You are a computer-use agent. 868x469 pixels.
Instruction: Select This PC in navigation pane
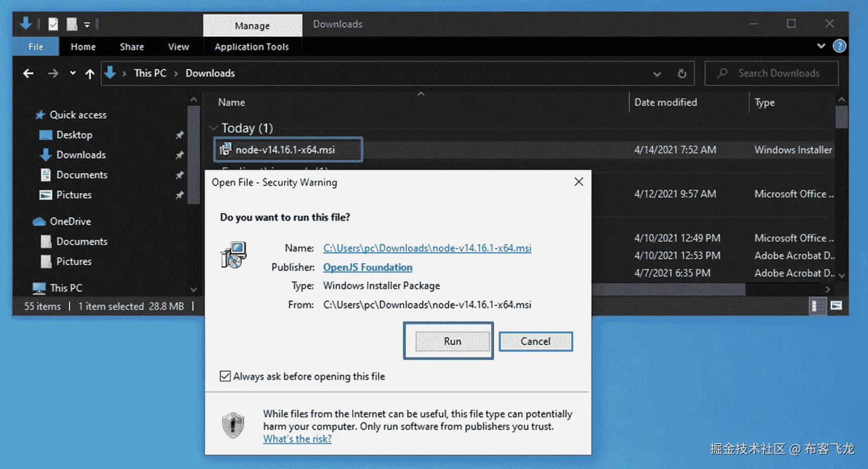[66, 287]
